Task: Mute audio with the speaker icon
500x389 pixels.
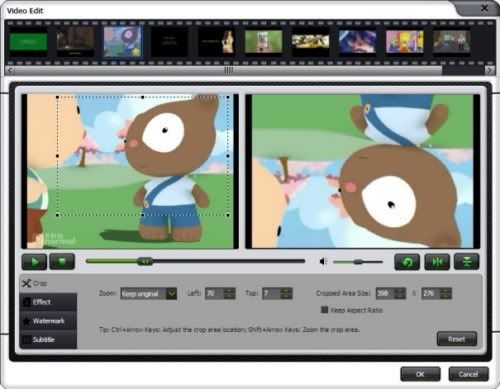Action: click(x=323, y=262)
